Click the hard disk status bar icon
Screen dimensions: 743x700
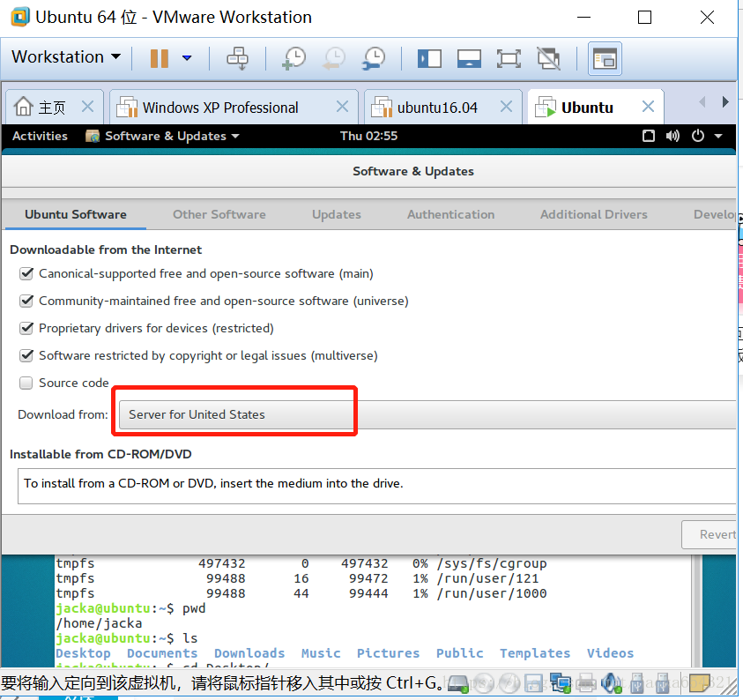[x=458, y=683]
